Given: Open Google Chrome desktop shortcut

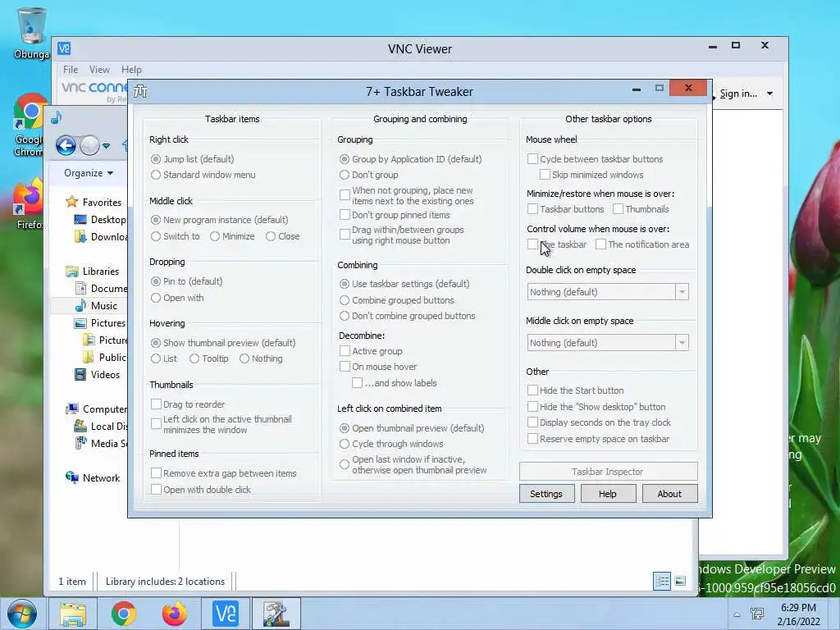Looking at the screenshot, I should (x=30, y=125).
